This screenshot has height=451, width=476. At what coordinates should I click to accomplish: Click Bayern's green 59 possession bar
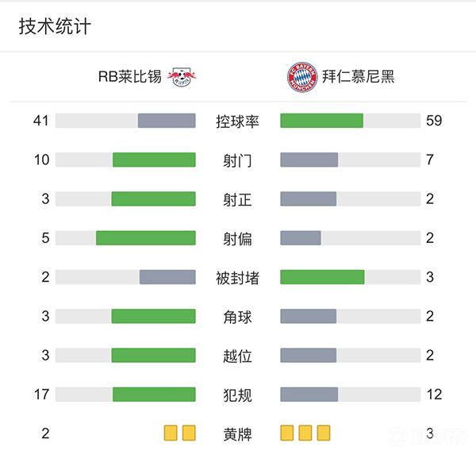tap(322, 121)
